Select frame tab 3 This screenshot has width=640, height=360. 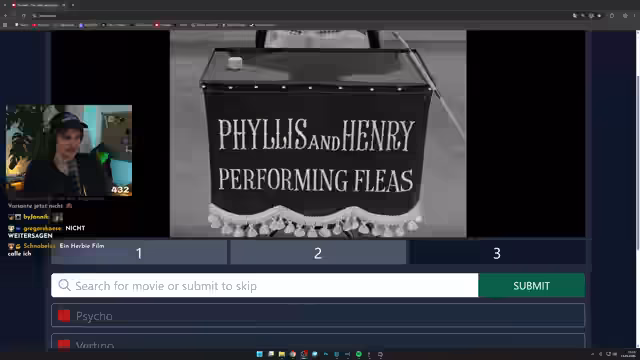[497, 252]
